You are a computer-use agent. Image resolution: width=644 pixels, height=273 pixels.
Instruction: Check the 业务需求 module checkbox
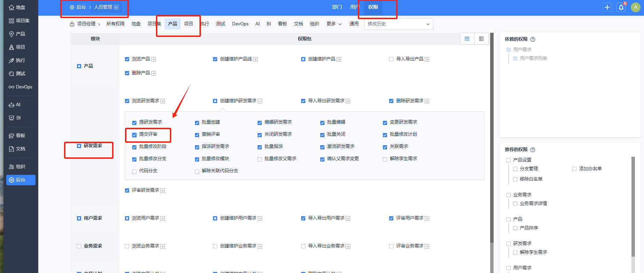pyautogui.click(x=79, y=246)
